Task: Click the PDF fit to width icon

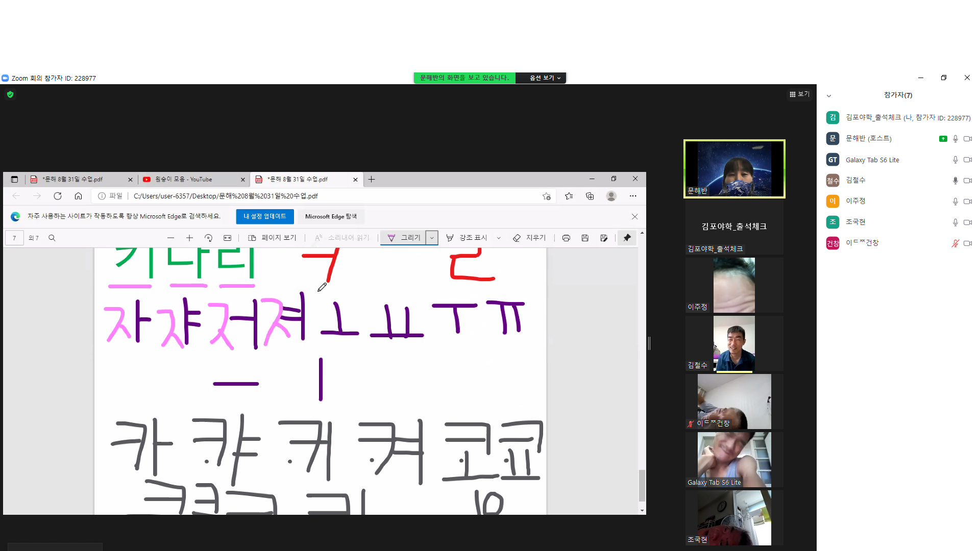Action: click(227, 238)
